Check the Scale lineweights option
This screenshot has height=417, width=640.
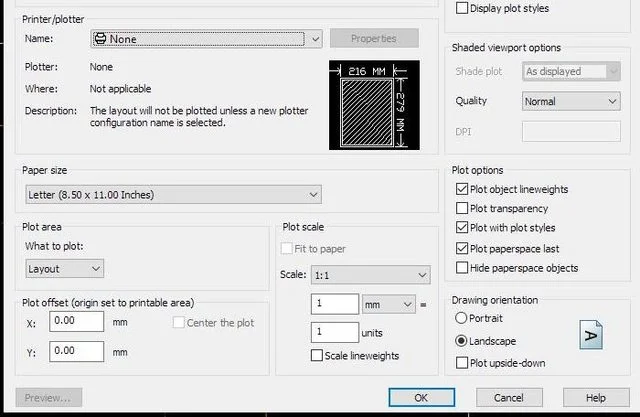click(317, 355)
